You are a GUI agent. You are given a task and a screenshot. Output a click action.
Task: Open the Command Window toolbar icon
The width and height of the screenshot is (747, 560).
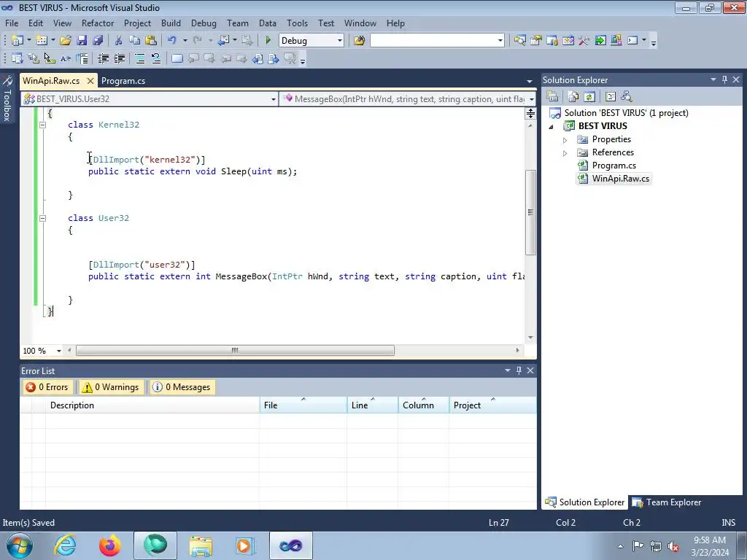tap(632, 41)
